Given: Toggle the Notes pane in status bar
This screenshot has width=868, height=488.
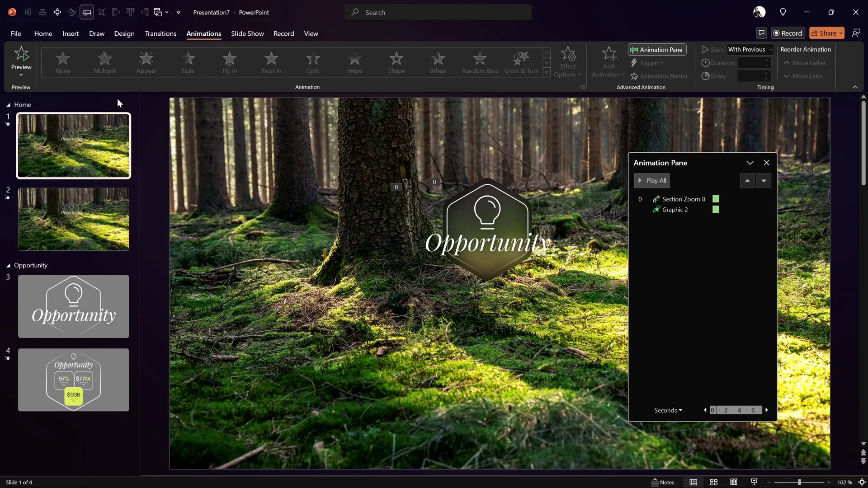Looking at the screenshot, I should tap(662, 482).
